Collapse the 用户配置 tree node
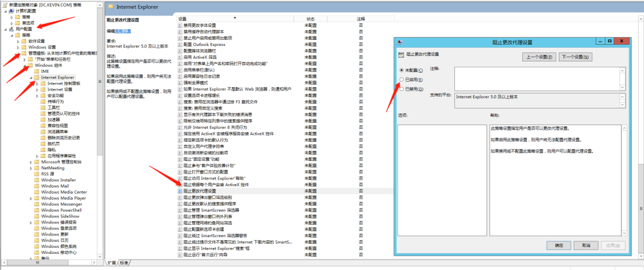This screenshot has height=270, width=644. click(6, 29)
